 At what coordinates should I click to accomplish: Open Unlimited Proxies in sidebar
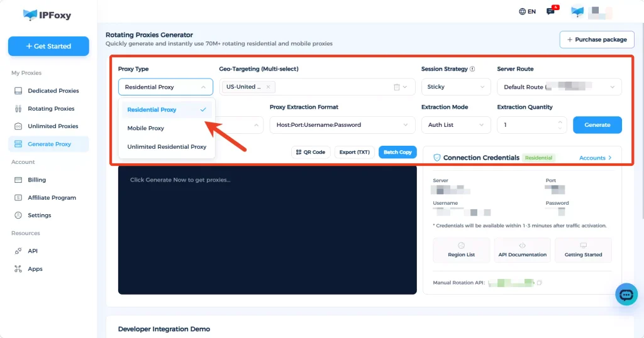tap(48, 126)
